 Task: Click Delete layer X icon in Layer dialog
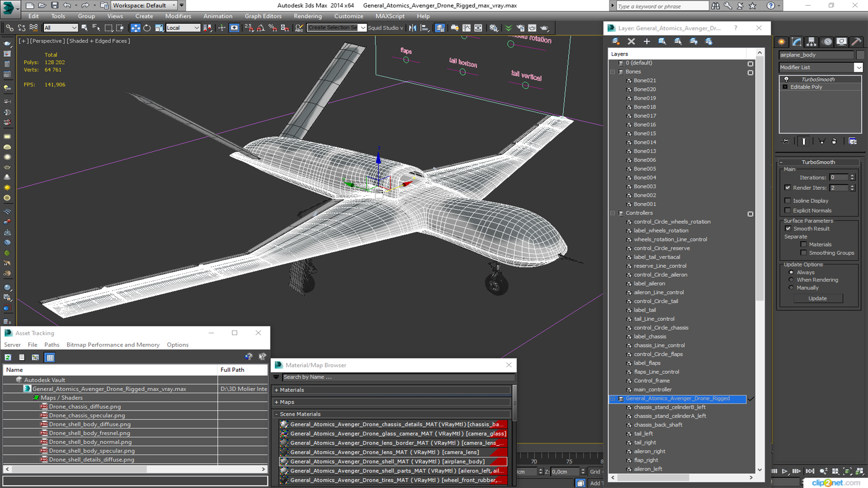[631, 41]
